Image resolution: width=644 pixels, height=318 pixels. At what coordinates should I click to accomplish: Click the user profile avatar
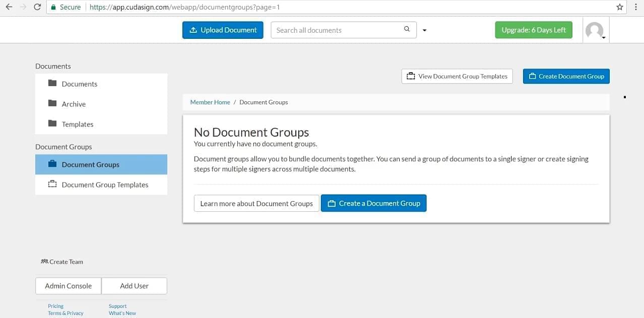(595, 31)
